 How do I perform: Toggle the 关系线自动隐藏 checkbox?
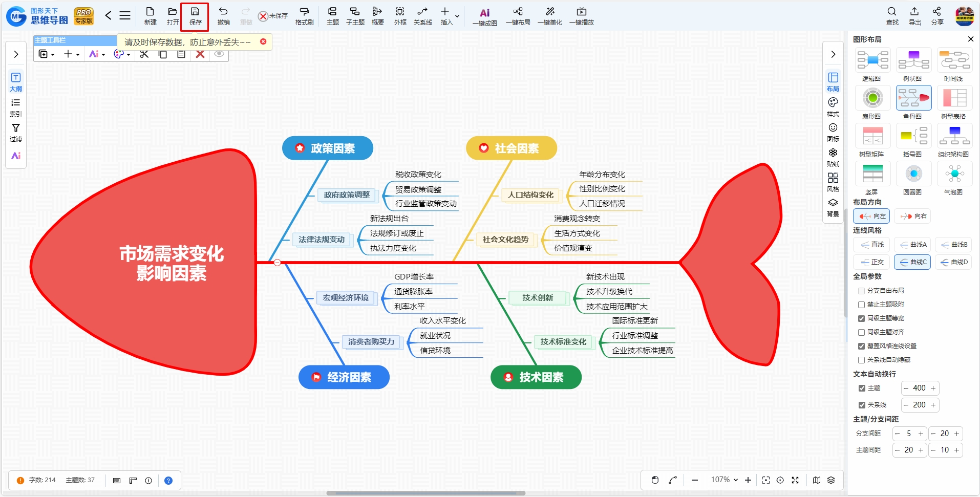pos(861,360)
